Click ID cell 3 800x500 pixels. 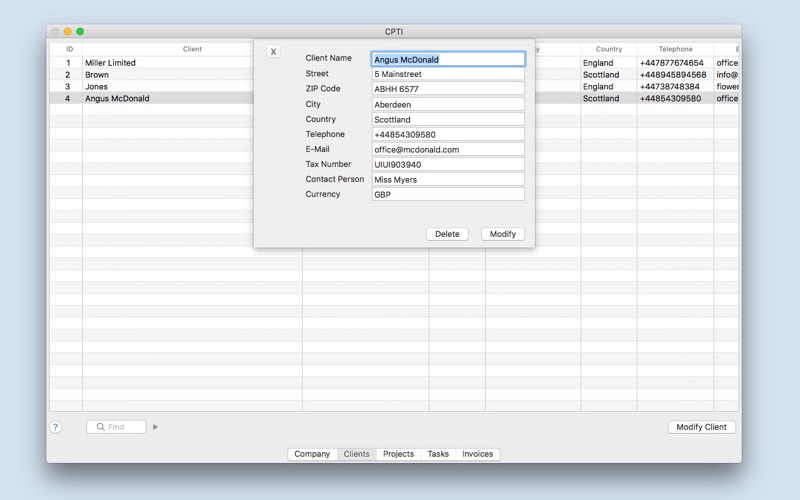(68, 87)
